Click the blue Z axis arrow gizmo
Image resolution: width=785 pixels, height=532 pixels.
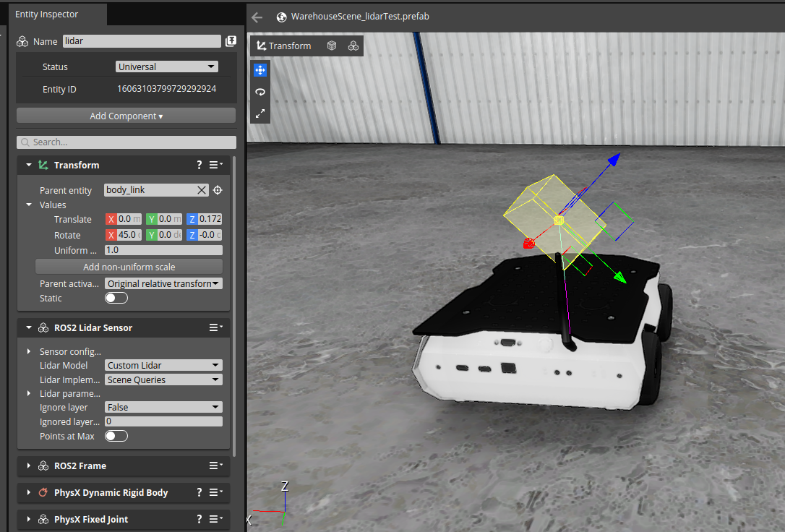pyautogui.click(x=614, y=160)
